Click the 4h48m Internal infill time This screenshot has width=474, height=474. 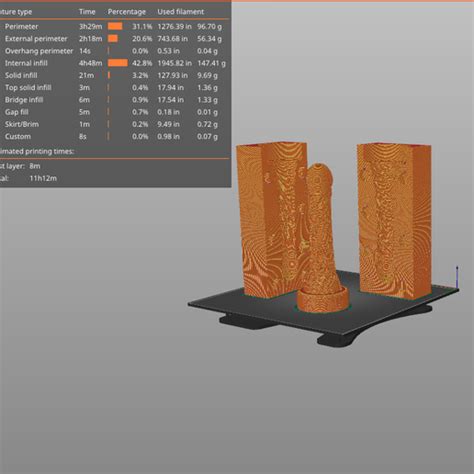(x=90, y=63)
